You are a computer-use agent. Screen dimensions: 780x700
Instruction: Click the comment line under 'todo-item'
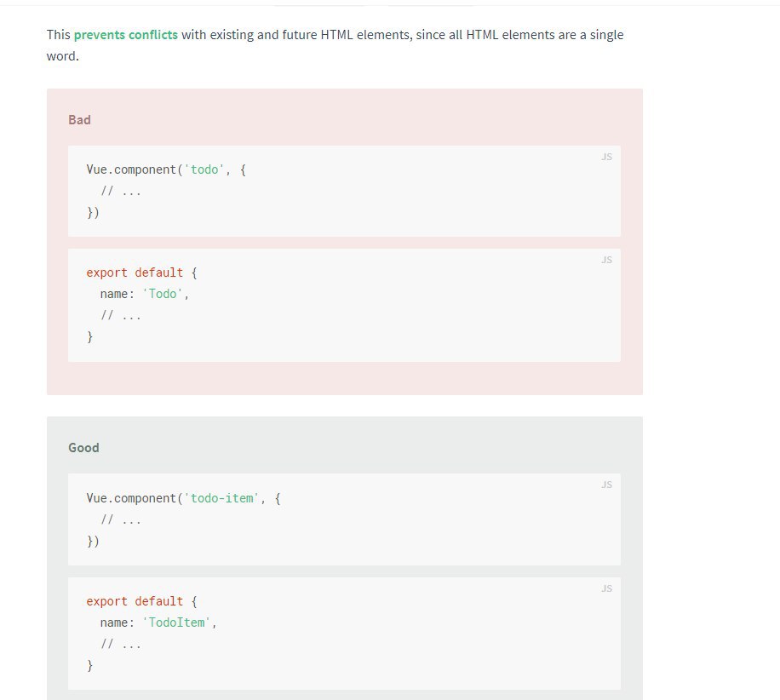[121, 520]
